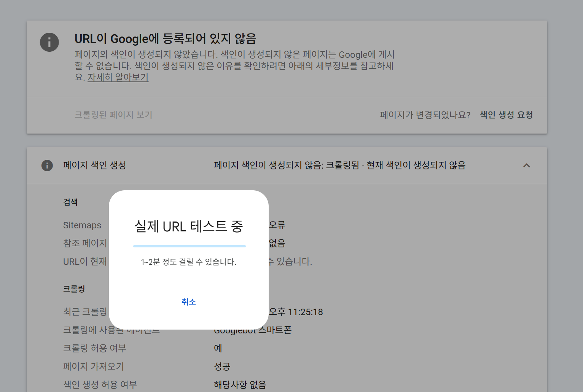Click the "Sitemaps" row label
583x392 pixels.
[x=82, y=225]
